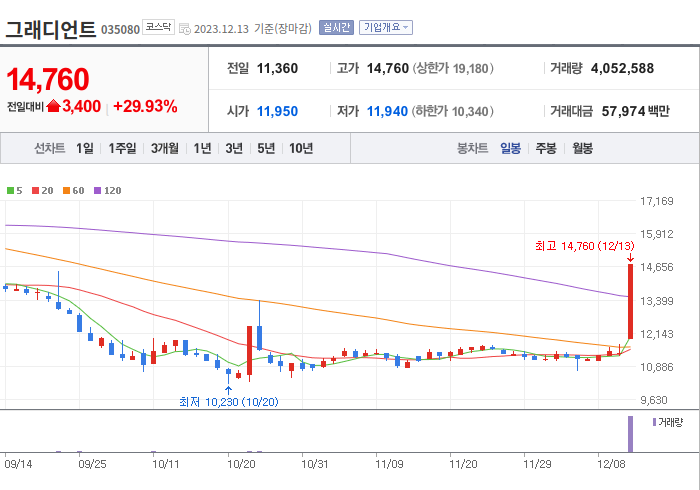This screenshot has height=490, width=700.
Task: Click the +29.93% change rate
Action: click(145, 107)
